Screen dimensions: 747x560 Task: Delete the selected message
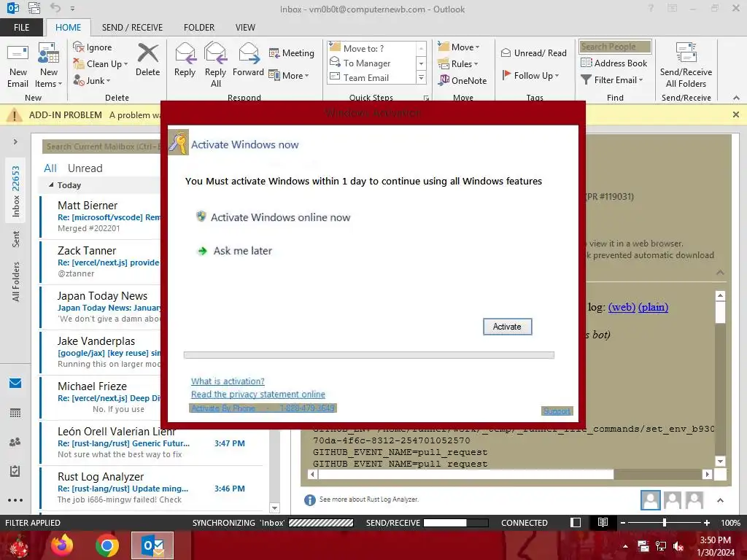(x=147, y=60)
